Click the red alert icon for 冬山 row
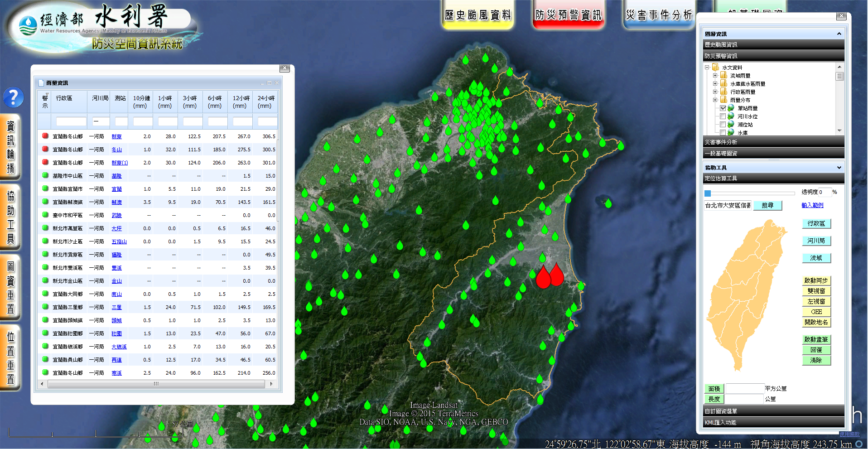The width and height of the screenshot is (868, 449). click(x=45, y=149)
